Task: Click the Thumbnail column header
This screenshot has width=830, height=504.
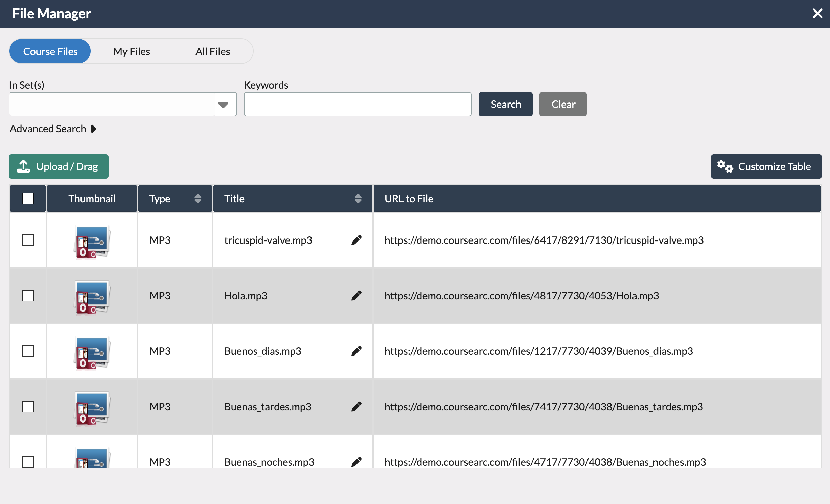Action: [92, 199]
